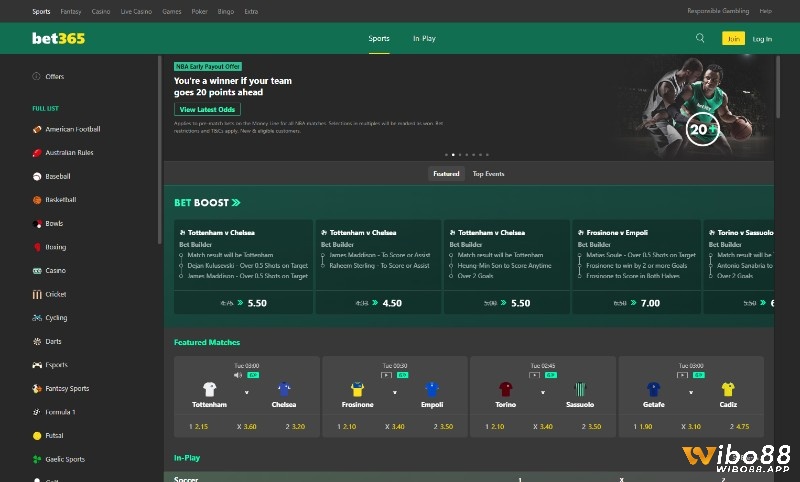Switch to the Top Events tab
The image size is (800, 482).
488,174
